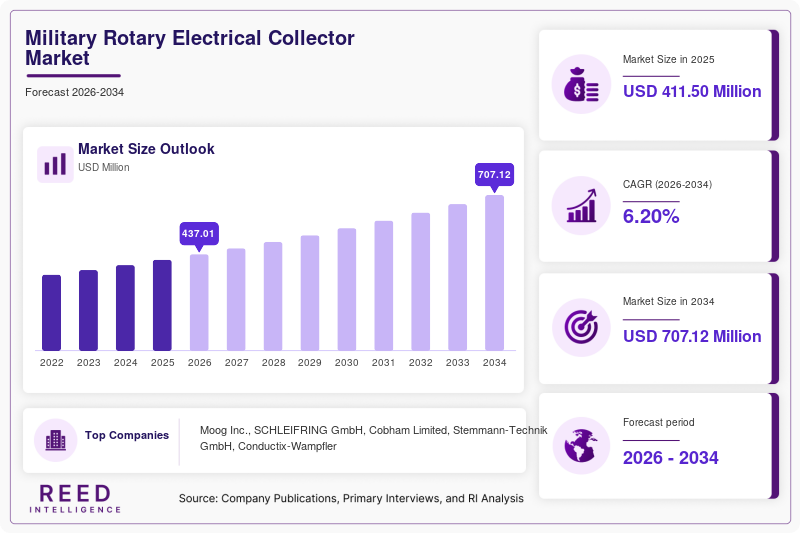Click the 2031 bar in chart
This screenshot has height=533, width=800.
click(x=384, y=286)
